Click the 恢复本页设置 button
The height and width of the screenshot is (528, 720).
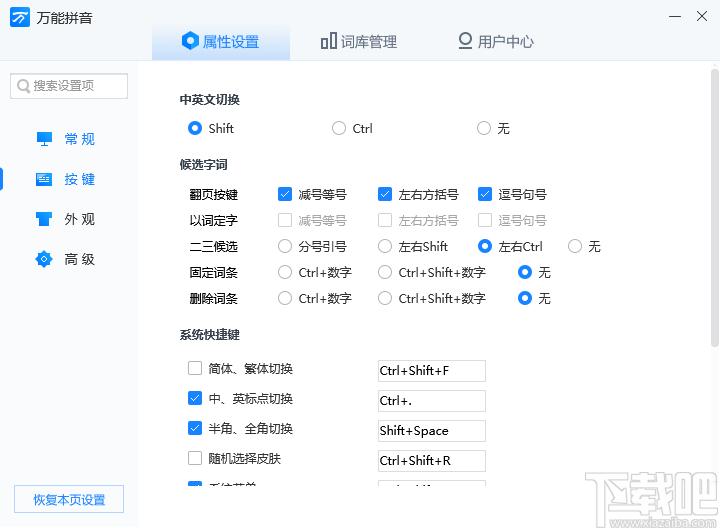point(69,499)
